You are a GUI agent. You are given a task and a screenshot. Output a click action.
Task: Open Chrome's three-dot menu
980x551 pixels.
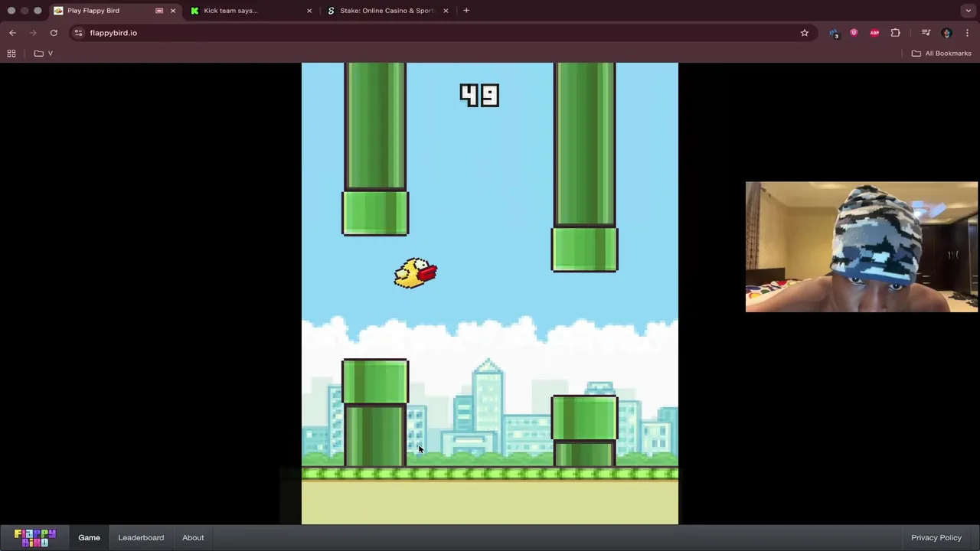967,33
